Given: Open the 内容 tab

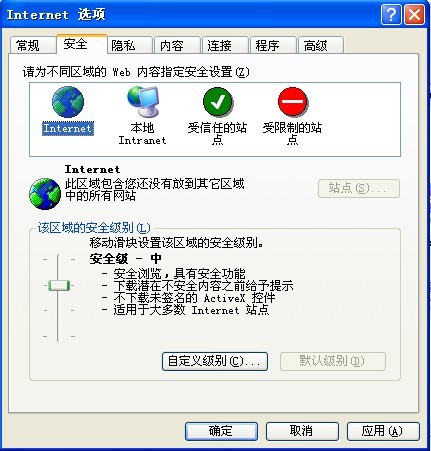Looking at the screenshot, I should [x=177, y=45].
